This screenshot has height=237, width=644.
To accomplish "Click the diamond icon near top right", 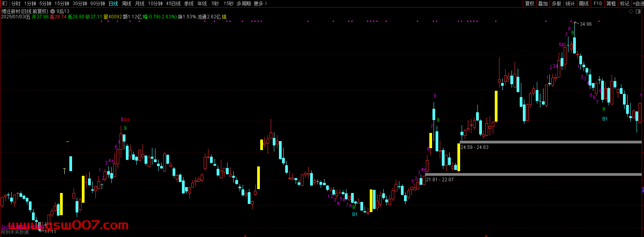I will coord(631,11).
